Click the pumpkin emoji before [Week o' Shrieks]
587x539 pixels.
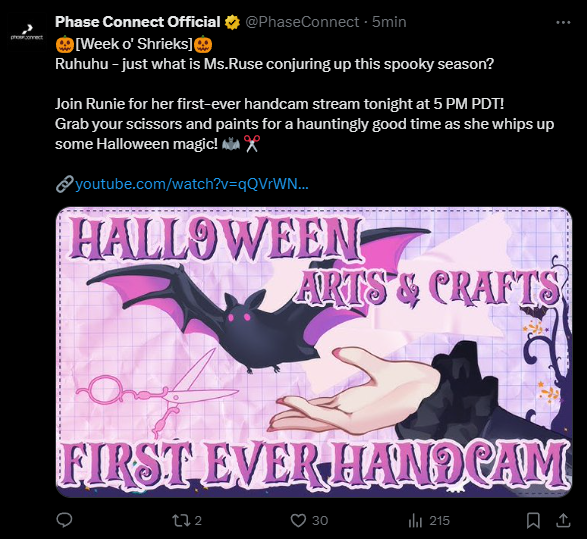(65, 44)
